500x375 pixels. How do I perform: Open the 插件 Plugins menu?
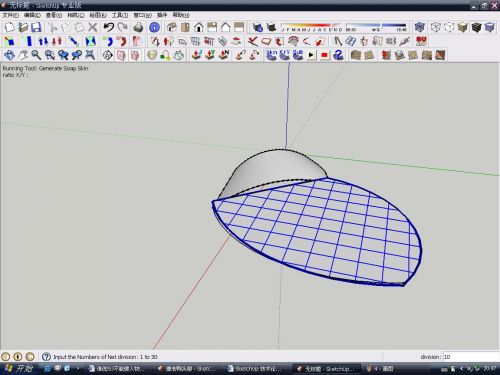[162, 15]
